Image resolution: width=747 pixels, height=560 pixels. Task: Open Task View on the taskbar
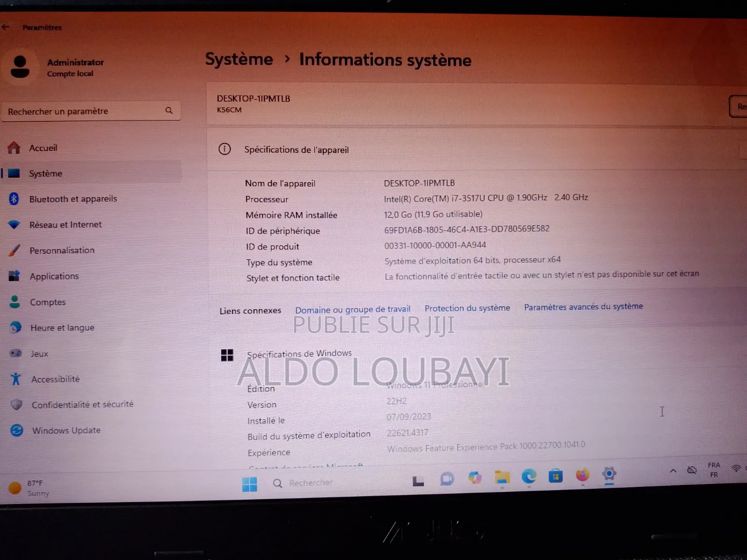coord(418,481)
